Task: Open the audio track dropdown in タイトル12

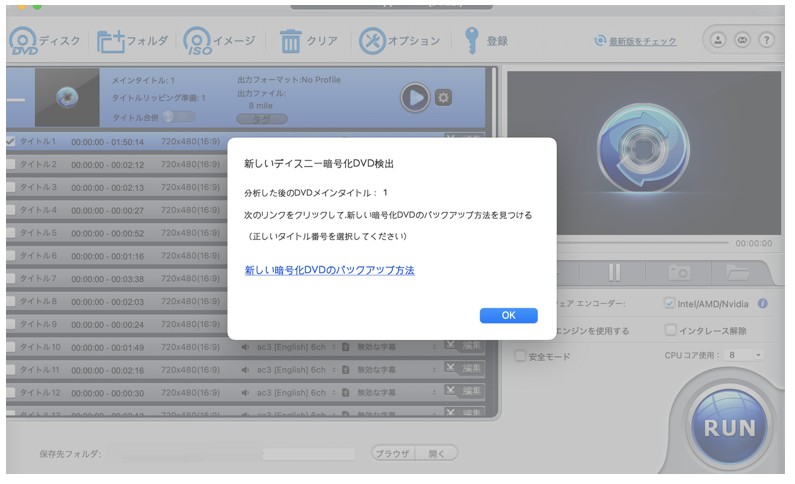Action: [334, 393]
